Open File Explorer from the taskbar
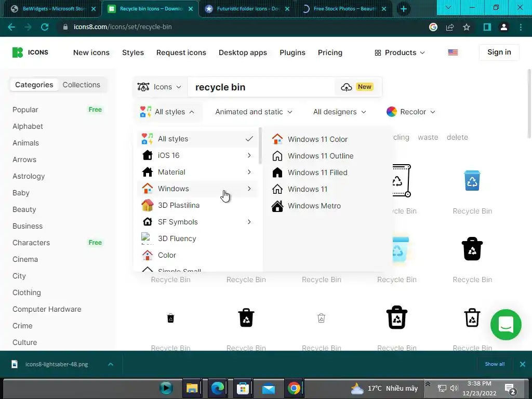 click(192, 388)
